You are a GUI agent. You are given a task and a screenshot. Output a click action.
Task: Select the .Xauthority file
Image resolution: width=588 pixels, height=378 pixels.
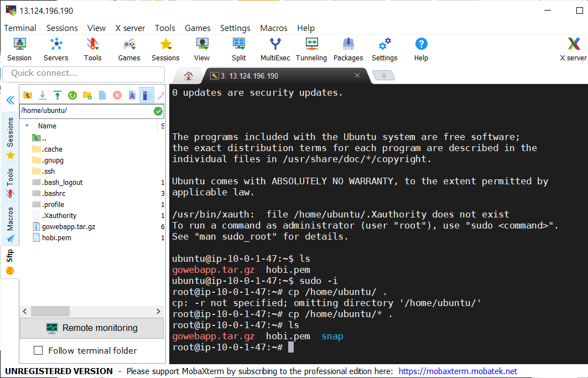pos(55,215)
